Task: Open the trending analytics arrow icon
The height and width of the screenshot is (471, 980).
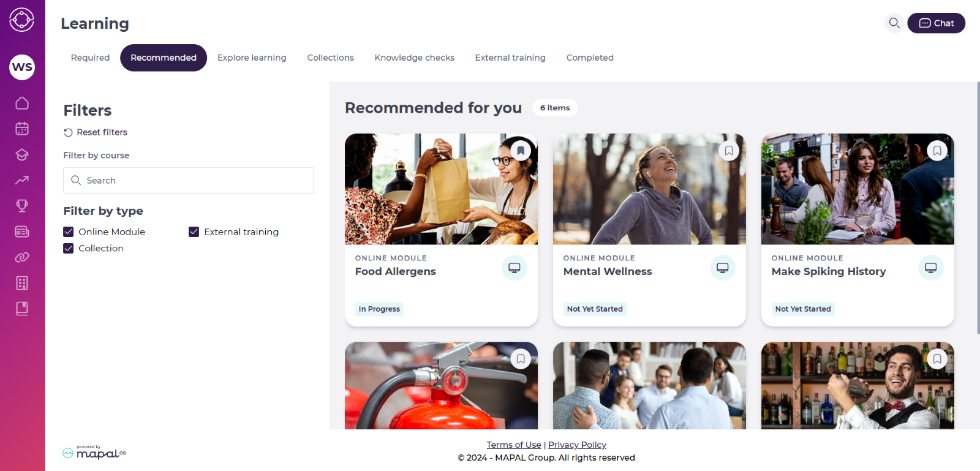Action: [x=22, y=180]
